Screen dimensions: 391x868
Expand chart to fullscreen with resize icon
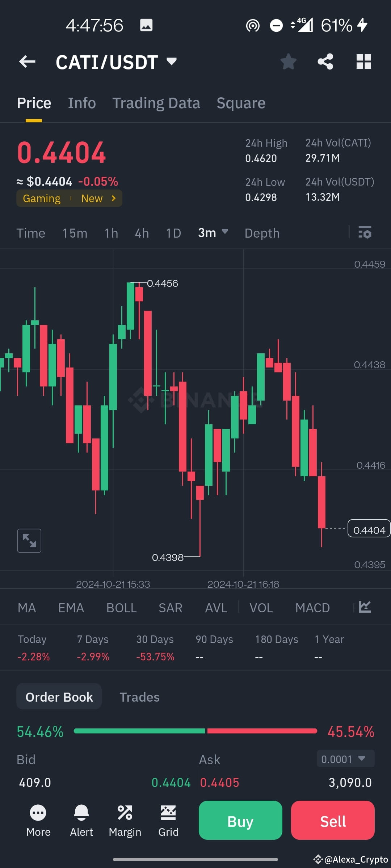(29, 540)
